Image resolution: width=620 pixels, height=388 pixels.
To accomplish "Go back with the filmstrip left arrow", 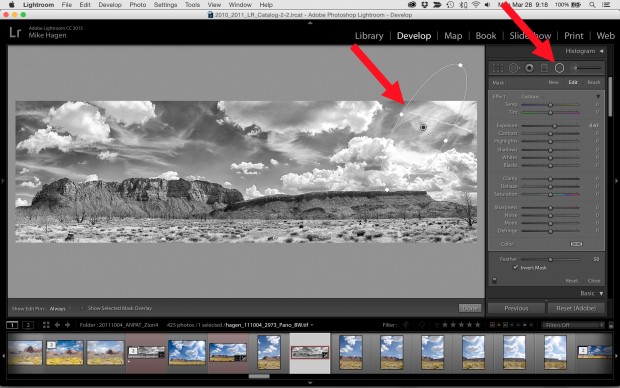I will [57, 325].
